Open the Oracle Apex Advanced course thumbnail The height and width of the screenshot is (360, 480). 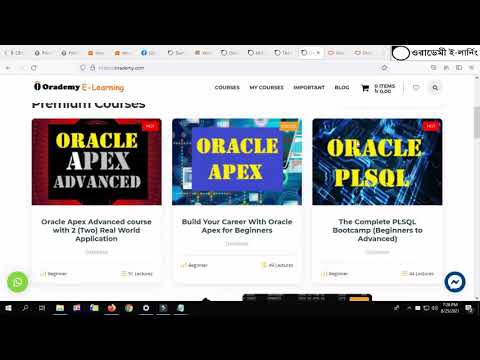point(97,162)
